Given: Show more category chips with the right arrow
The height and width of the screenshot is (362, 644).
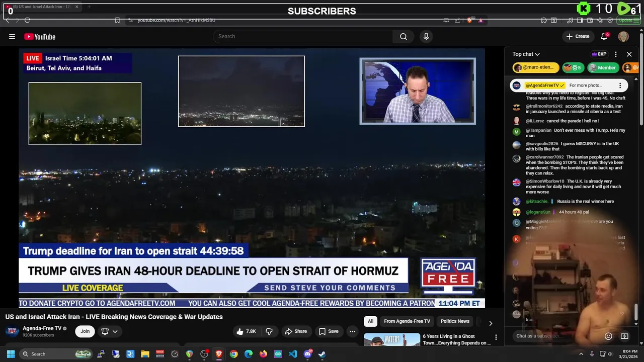Looking at the screenshot, I should [491, 323].
